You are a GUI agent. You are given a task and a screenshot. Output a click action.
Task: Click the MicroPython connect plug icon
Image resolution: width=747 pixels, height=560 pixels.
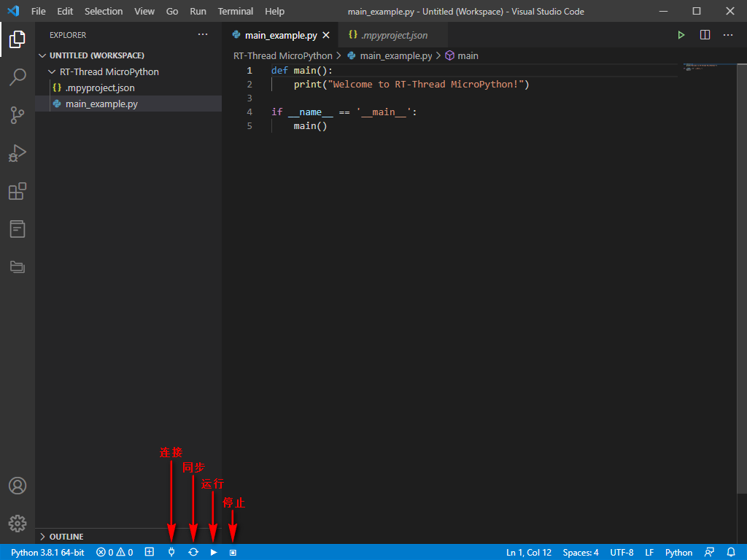pyautogui.click(x=171, y=553)
